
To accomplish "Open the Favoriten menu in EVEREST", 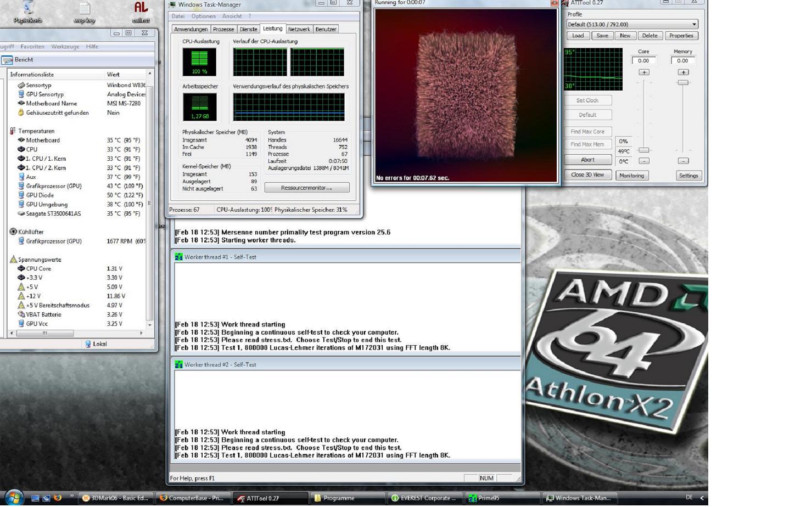I will coord(32,47).
